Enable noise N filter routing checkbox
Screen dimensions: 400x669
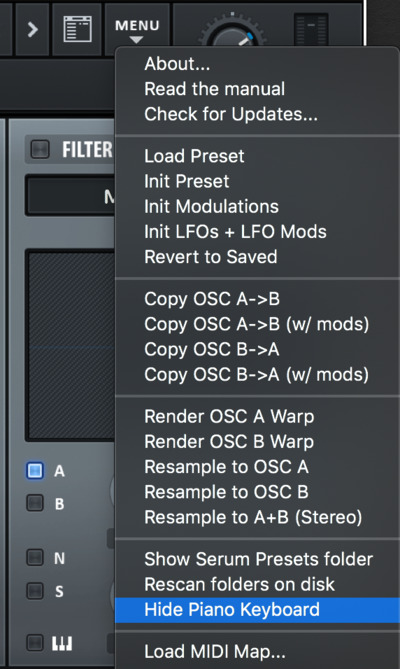click(x=35, y=557)
